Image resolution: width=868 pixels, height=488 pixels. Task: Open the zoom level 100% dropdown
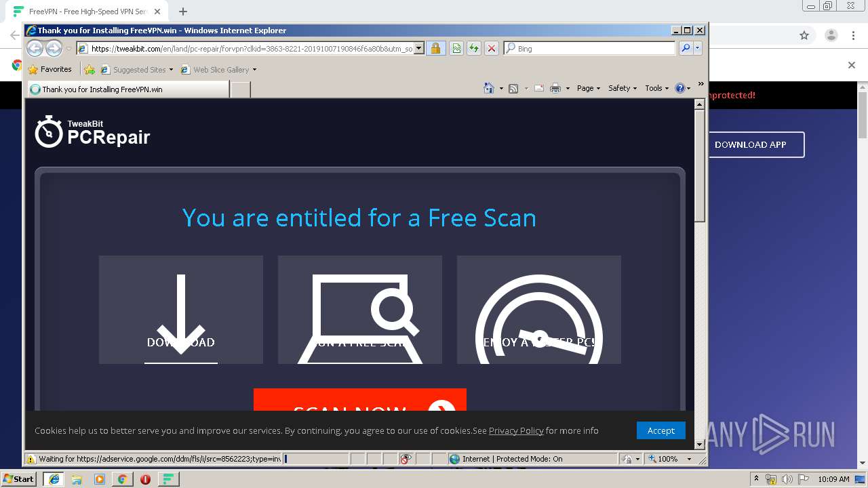[x=689, y=459]
